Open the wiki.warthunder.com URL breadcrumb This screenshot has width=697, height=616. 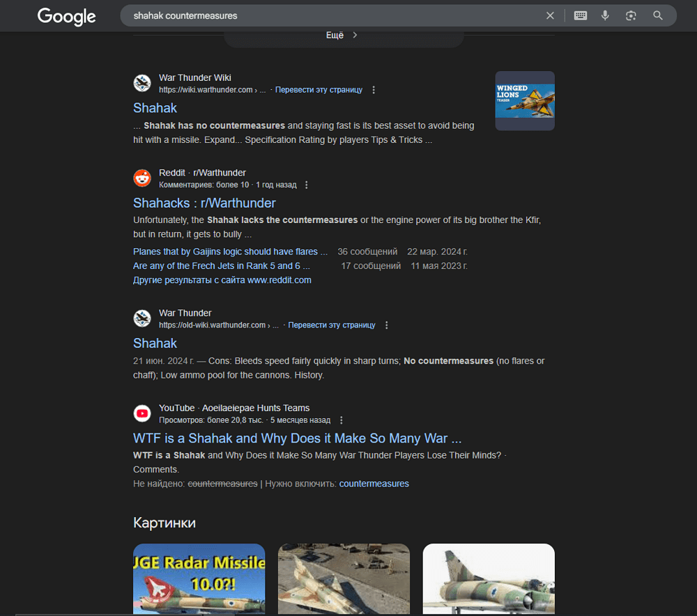click(x=213, y=90)
